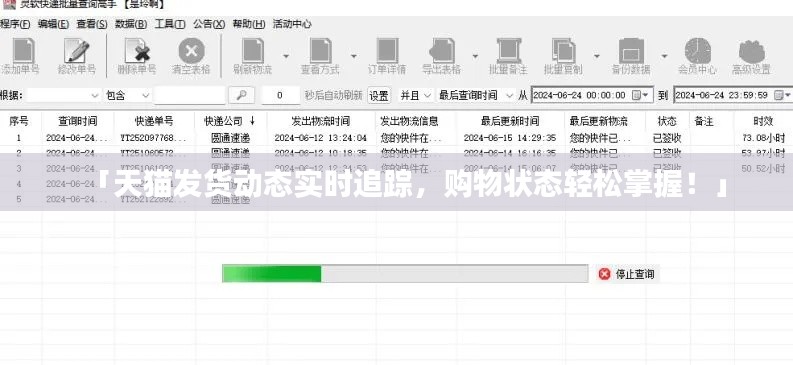Open the 公告(X) menu
Viewport: 793px width, 365px height.
click(x=209, y=24)
